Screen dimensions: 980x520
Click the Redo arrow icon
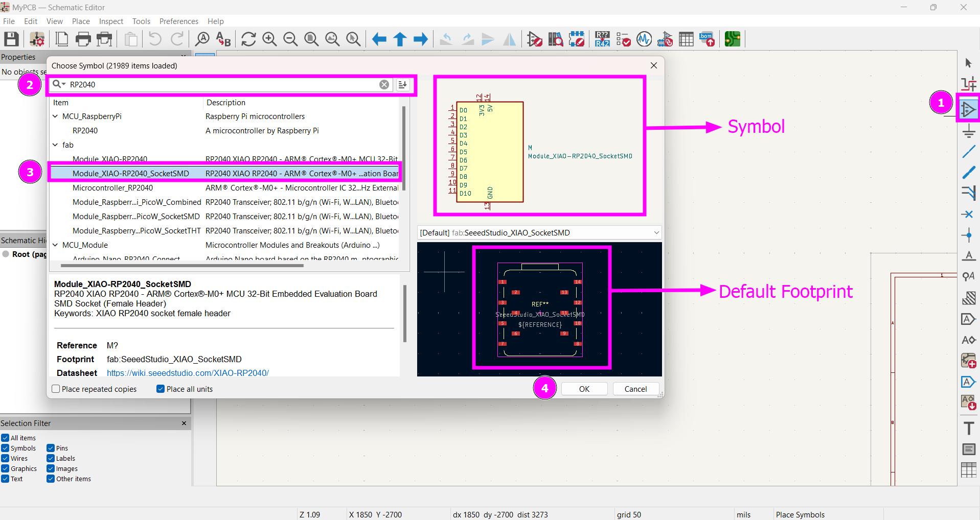point(177,39)
